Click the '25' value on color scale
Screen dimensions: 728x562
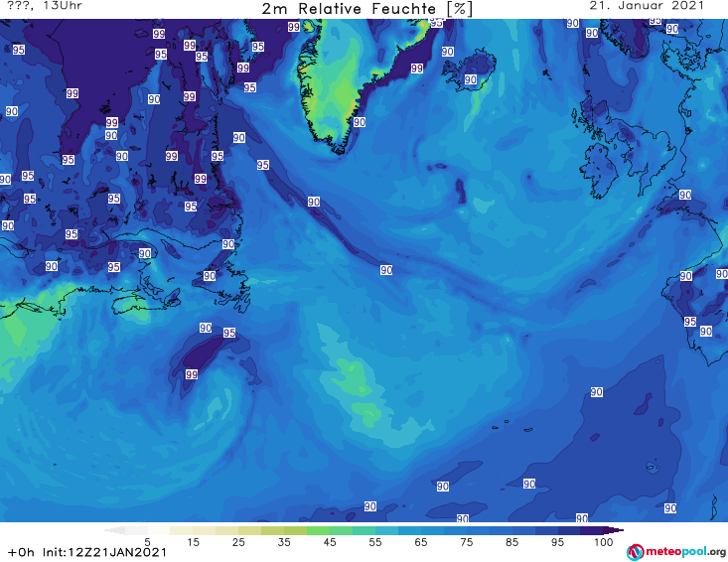238,542
